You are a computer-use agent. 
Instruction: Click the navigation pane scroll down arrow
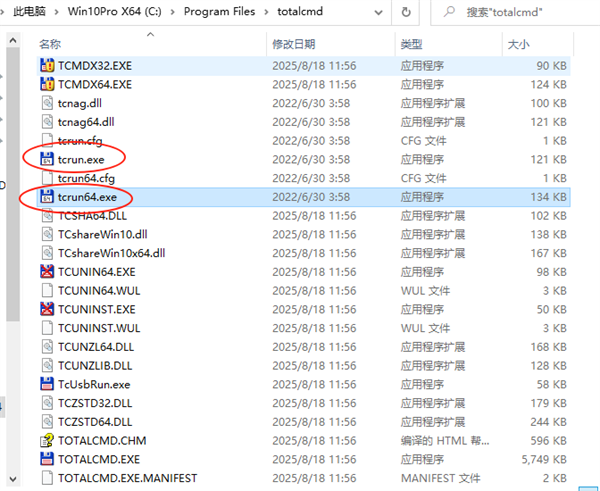[13, 478]
